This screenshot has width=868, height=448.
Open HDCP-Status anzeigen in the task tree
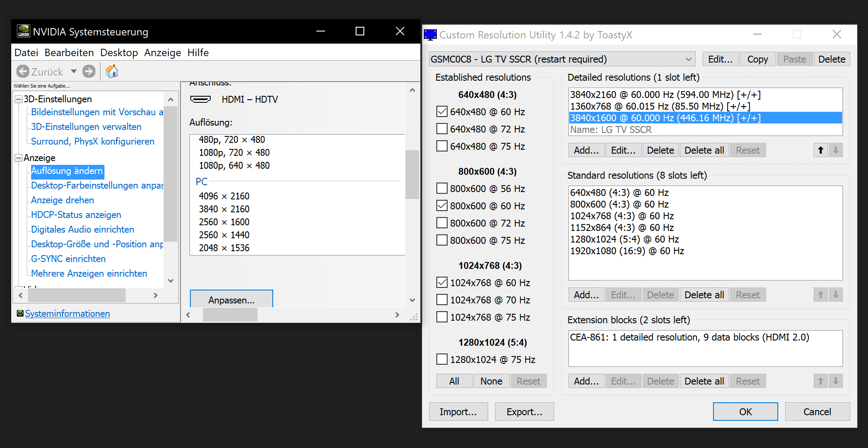76,215
